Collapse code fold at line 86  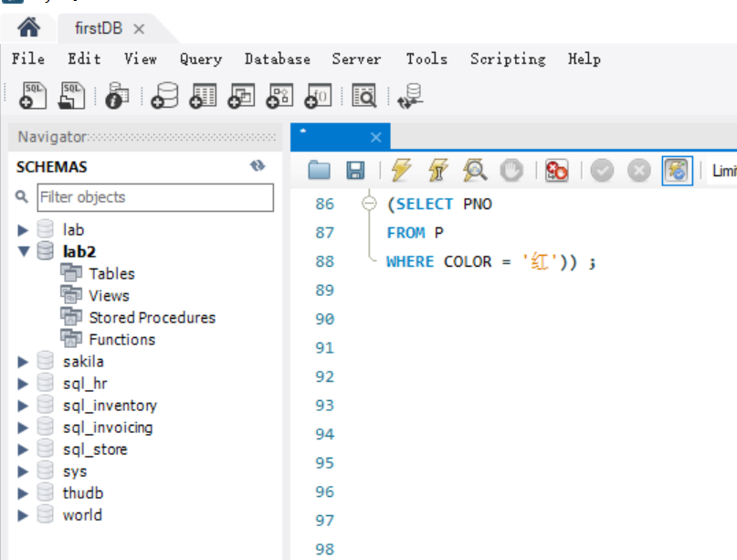click(x=370, y=204)
